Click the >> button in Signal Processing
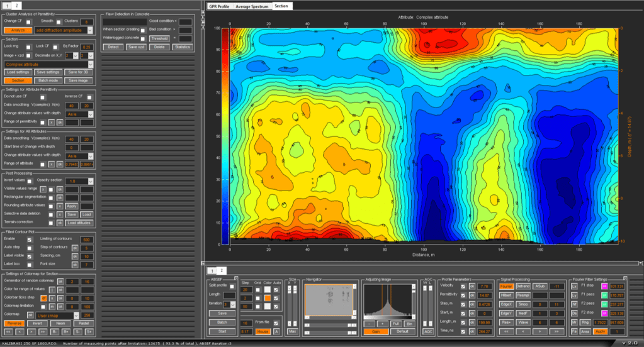The height and width of the screenshot is (347, 644). [557, 331]
